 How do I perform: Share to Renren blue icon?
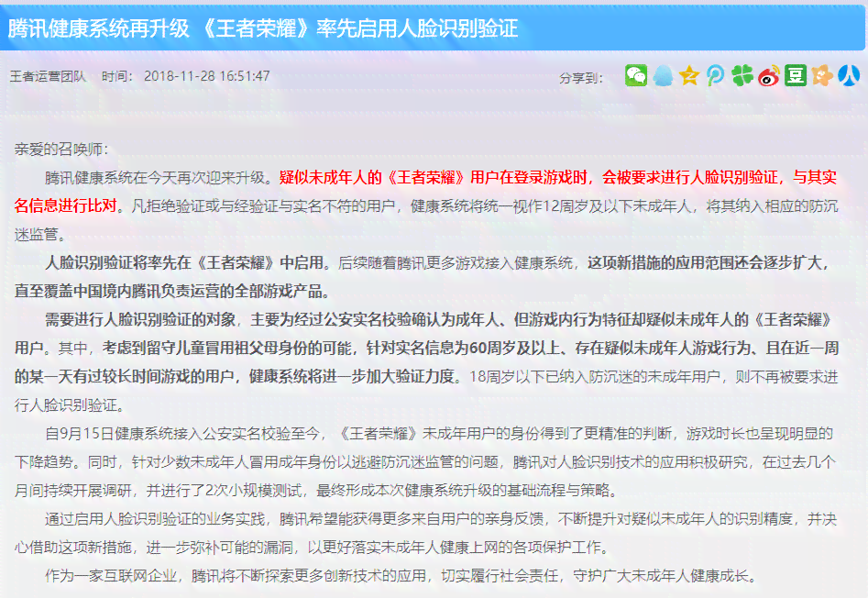pyautogui.click(x=849, y=75)
